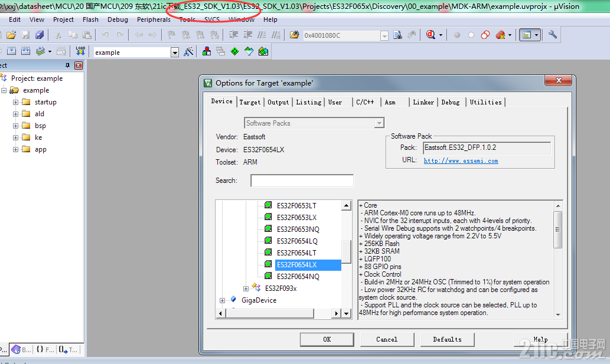Click the Comment selection toolbar icon
610x364 pixels.
point(262,35)
